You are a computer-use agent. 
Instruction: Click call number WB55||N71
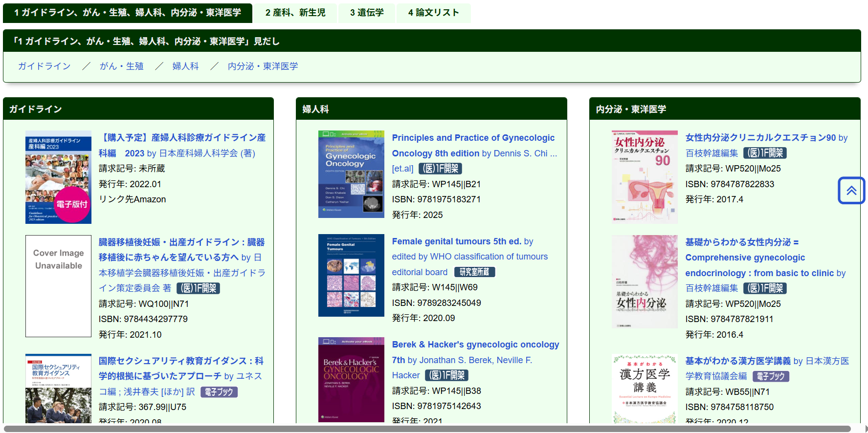click(x=747, y=392)
